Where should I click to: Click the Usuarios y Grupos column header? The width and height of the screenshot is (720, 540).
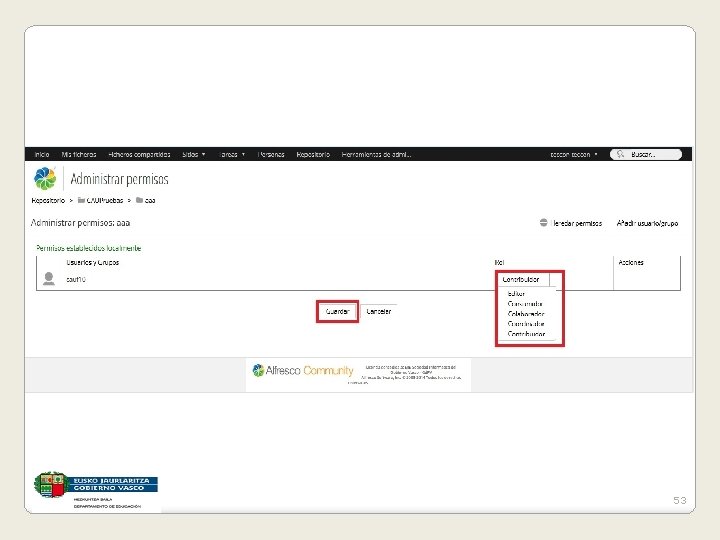(x=92, y=263)
